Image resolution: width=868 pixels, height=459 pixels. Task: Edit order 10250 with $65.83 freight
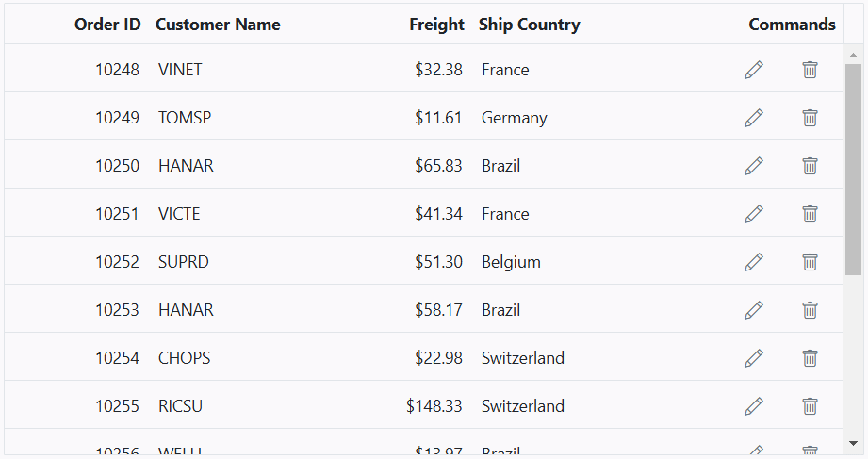(x=754, y=166)
